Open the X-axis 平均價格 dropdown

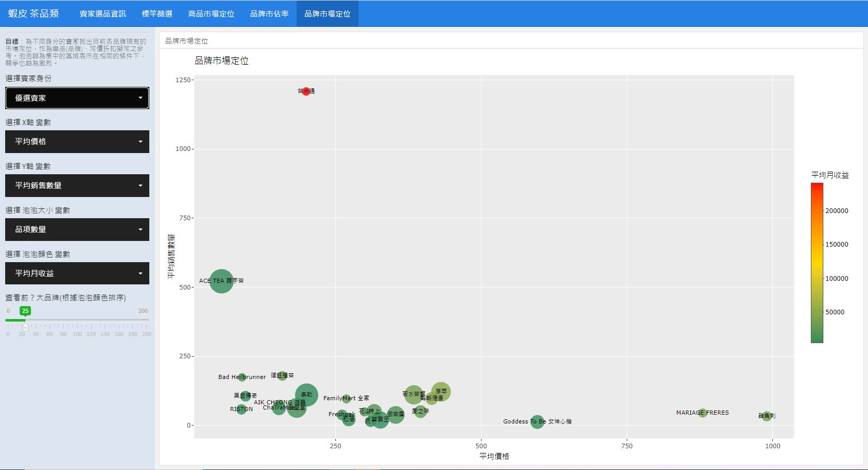(77, 142)
